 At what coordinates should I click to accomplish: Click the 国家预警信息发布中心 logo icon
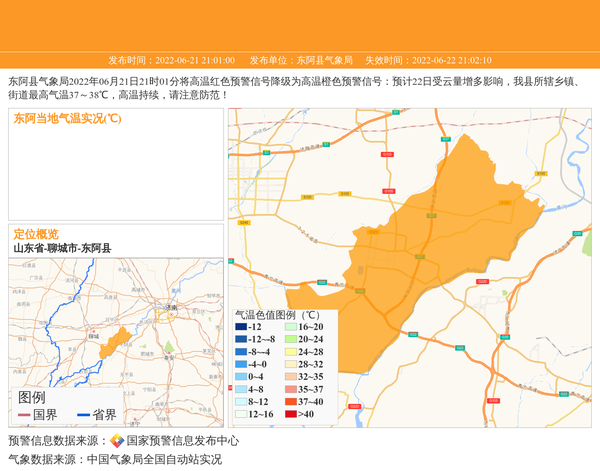click(x=117, y=440)
